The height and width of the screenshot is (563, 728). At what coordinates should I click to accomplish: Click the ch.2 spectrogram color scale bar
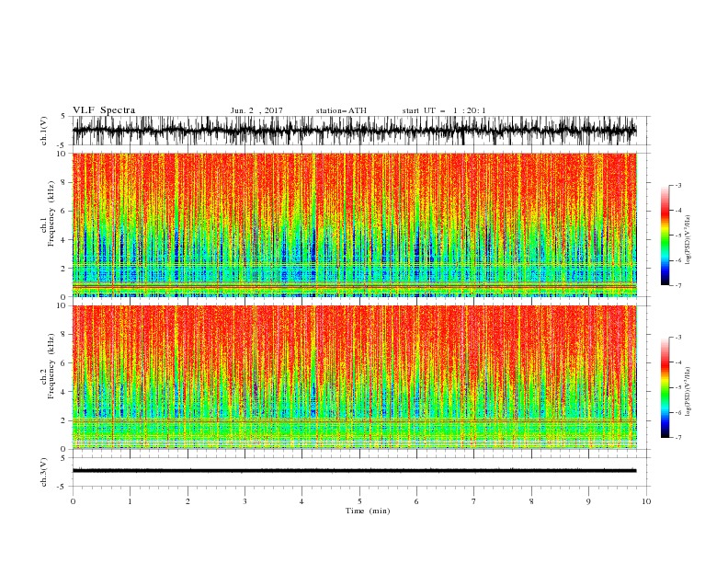[x=665, y=387]
